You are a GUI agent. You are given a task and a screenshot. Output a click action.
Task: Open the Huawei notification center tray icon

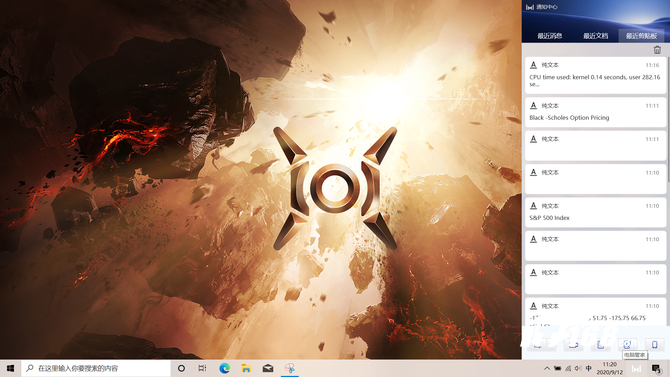[x=636, y=368]
